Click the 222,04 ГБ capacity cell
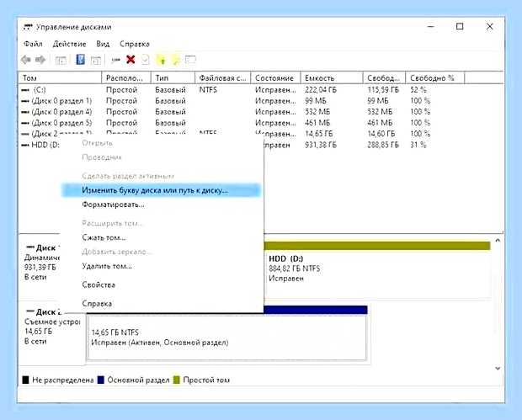This screenshot has width=522, height=420. pyautogui.click(x=321, y=90)
